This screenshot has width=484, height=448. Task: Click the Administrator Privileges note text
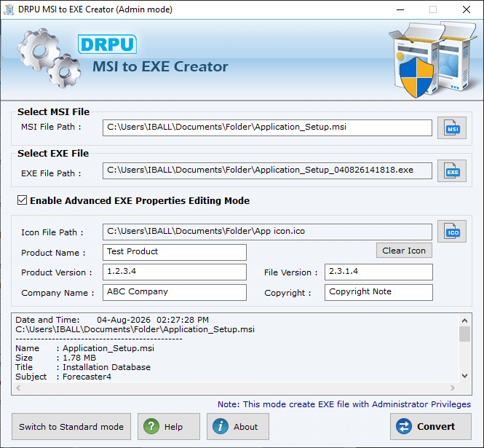(x=344, y=404)
